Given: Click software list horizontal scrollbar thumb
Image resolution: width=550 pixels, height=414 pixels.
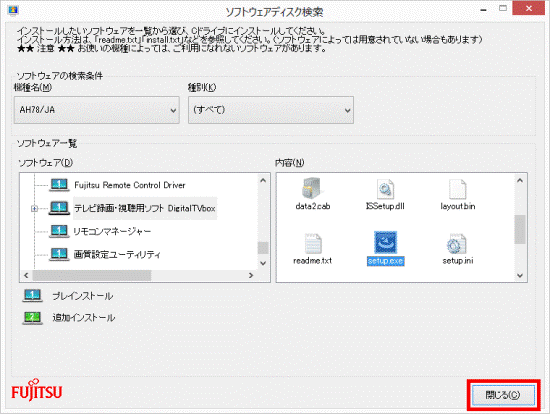Looking at the screenshot, I should click(92, 275).
